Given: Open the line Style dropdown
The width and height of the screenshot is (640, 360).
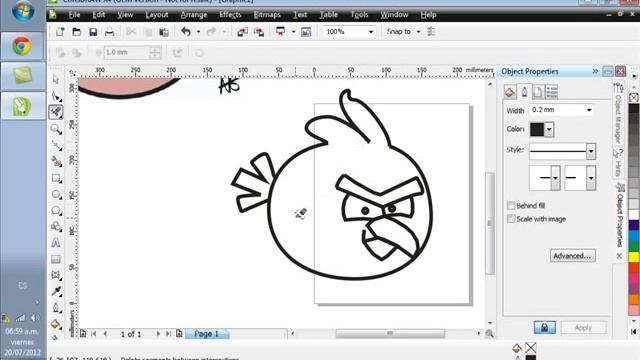Looking at the screenshot, I should pos(591,151).
